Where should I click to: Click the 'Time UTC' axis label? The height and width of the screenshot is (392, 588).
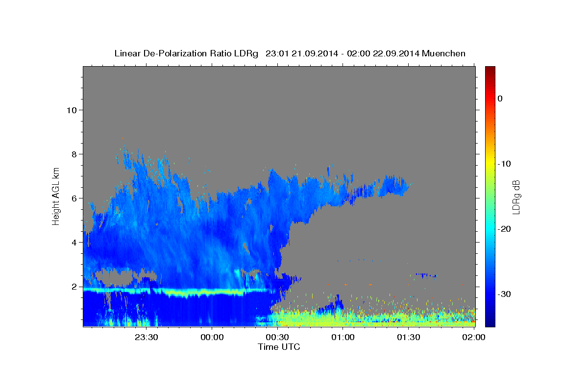coord(279,347)
